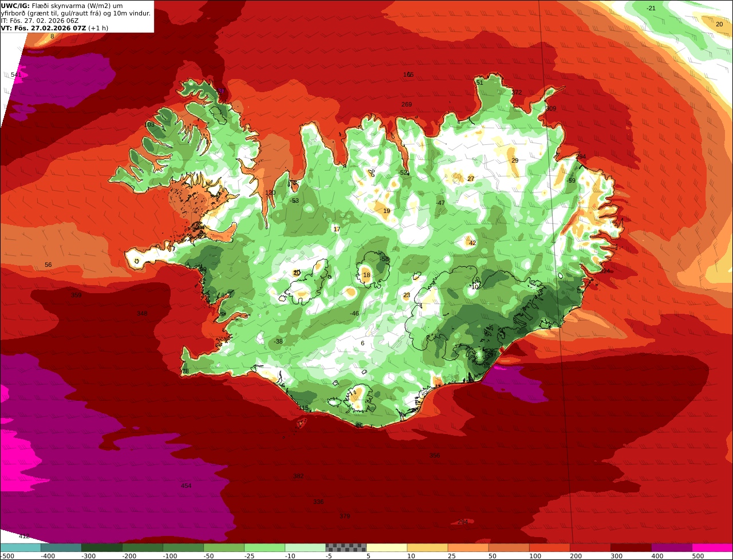
Task: Click the map value "18"
Action: coord(366,275)
